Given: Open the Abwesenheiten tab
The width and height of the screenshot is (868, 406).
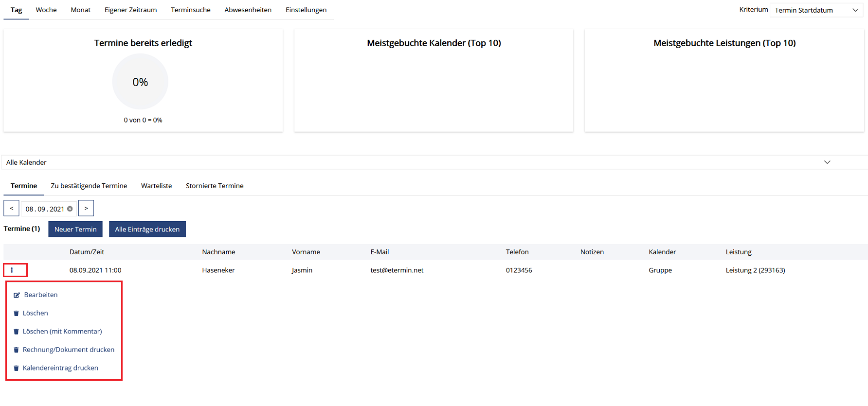Looking at the screenshot, I should pyautogui.click(x=248, y=10).
